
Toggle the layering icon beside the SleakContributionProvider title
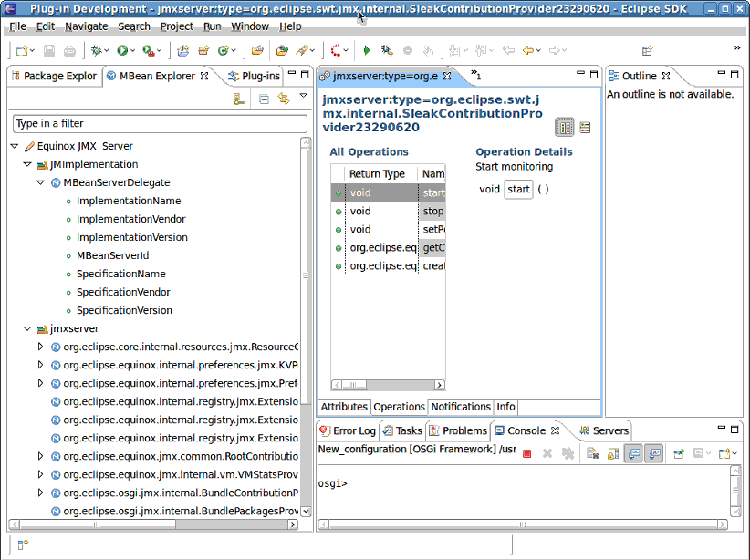click(x=584, y=127)
